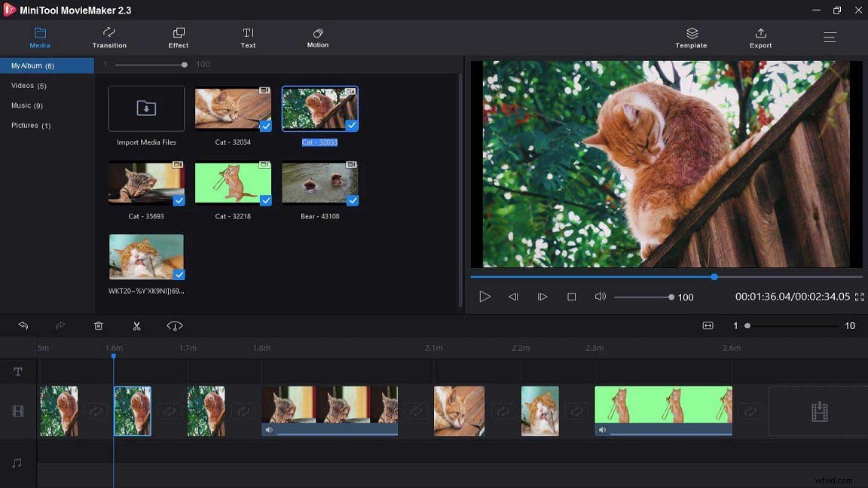Screen dimensions: 868x488
Task: Select the Text tool
Action: click(x=248, y=38)
